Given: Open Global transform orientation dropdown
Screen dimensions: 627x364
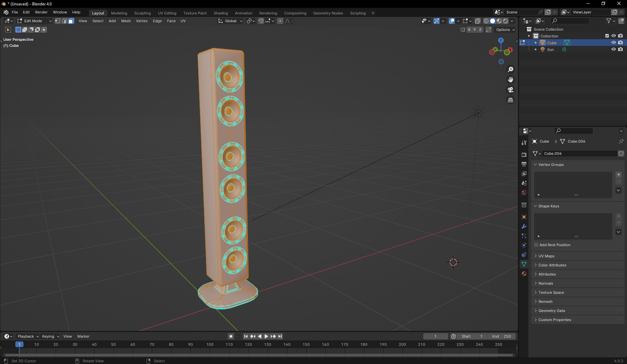Looking at the screenshot, I should tap(230, 21).
